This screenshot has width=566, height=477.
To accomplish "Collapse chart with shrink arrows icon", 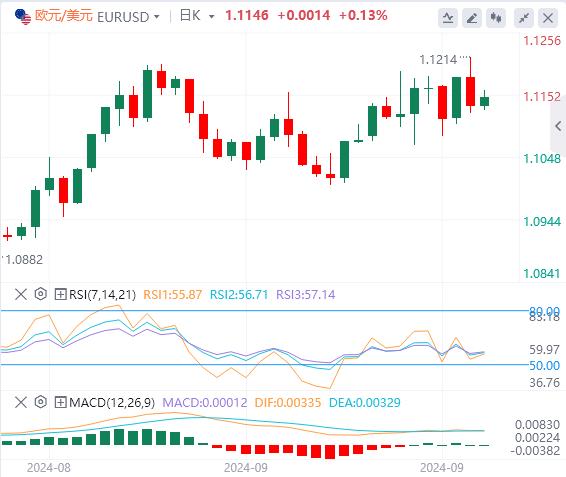I will click(x=524, y=18).
